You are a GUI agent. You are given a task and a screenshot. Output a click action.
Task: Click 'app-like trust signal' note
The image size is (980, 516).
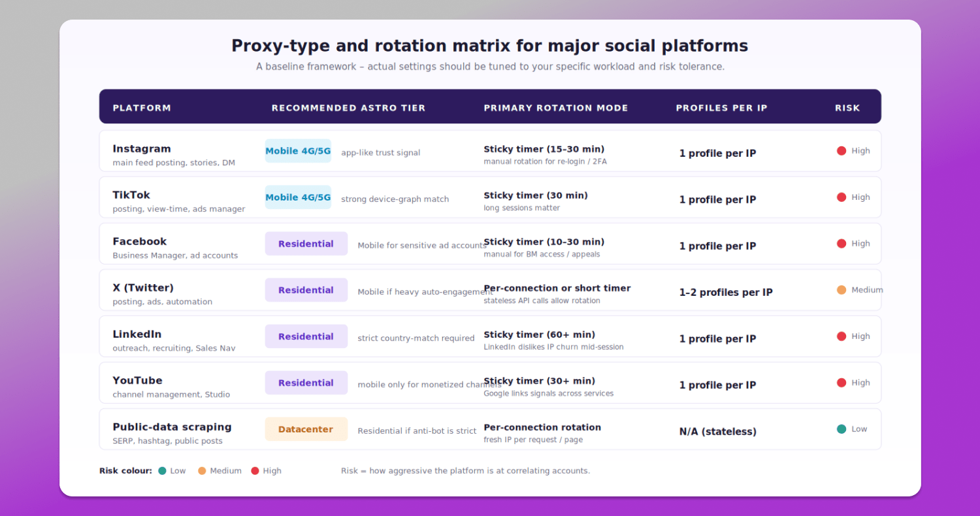(x=381, y=153)
